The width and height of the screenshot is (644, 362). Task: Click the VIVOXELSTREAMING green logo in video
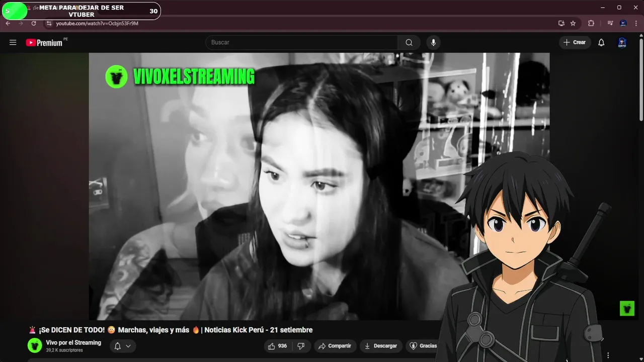180,77
